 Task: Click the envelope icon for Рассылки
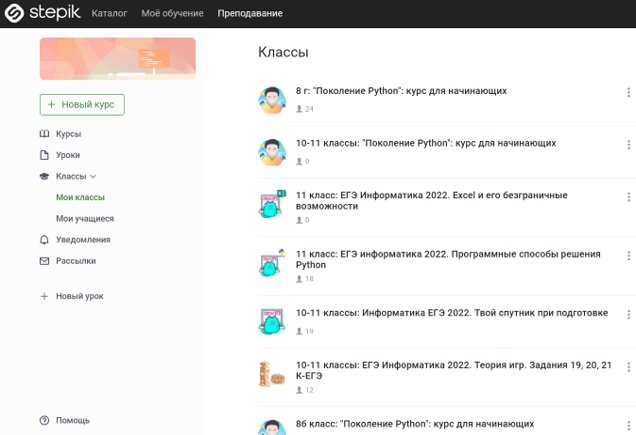point(44,261)
